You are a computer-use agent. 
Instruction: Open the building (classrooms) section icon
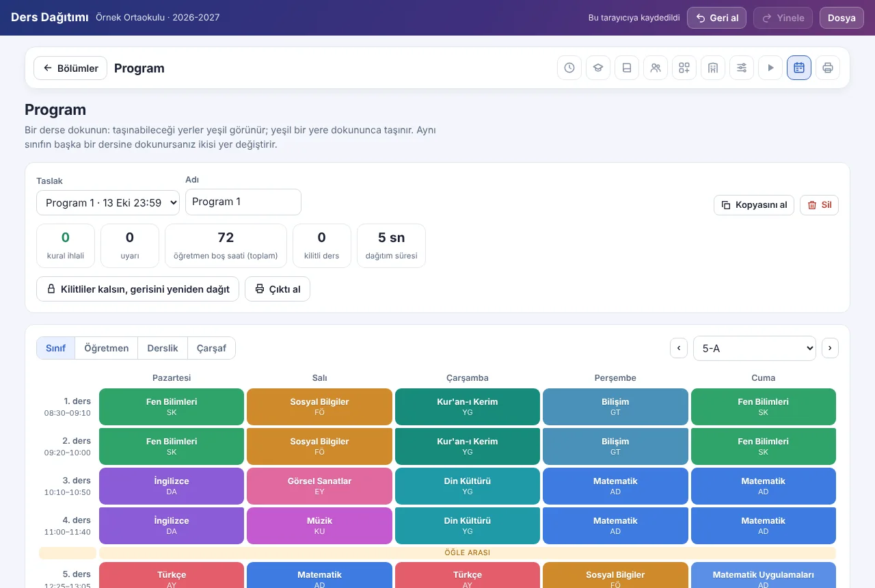pyautogui.click(x=713, y=68)
